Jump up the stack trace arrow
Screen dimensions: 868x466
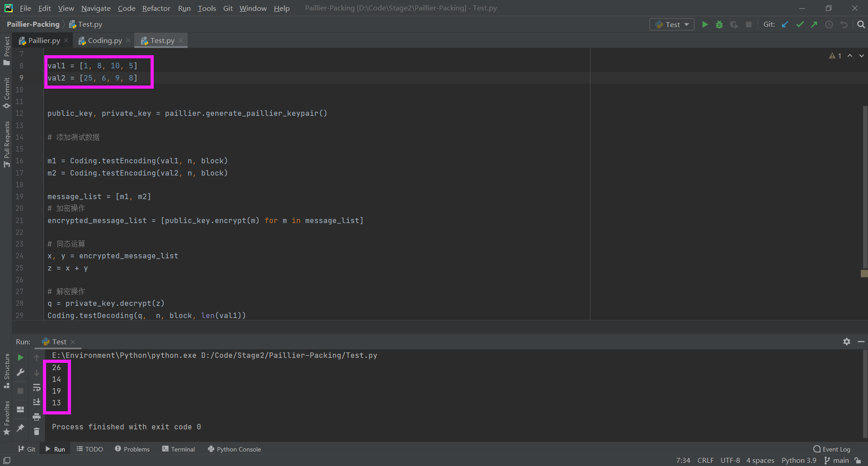click(x=37, y=357)
